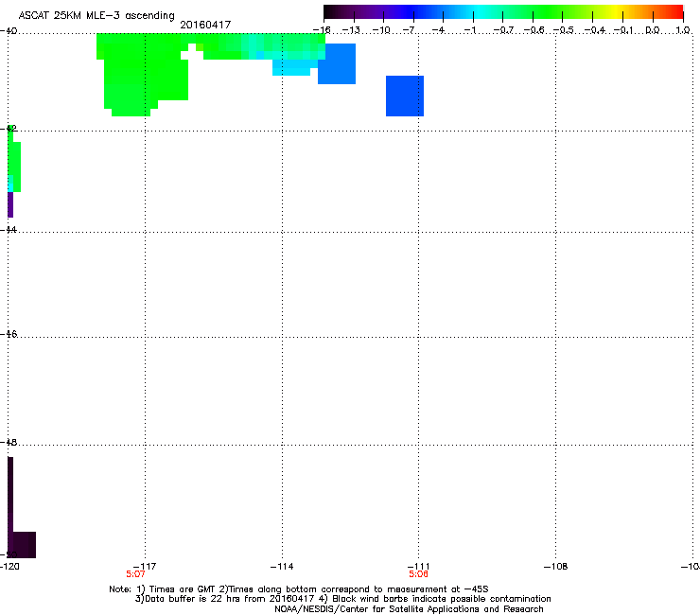Click the -46 latitude axis label
The width and height of the screenshot is (700, 615).
(x=9, y=334)
